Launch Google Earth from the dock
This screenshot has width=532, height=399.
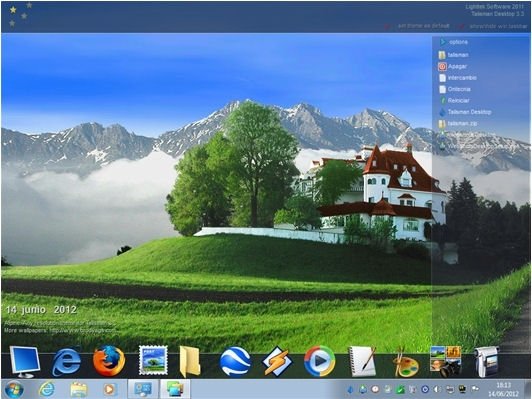pos(235,362)
